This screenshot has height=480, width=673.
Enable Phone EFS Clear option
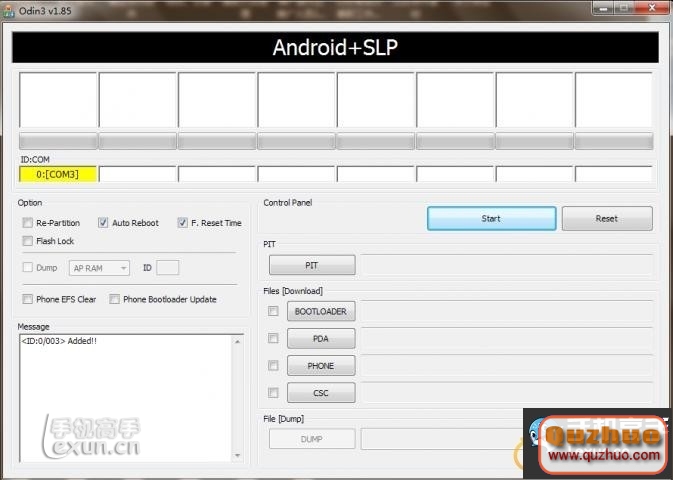point(27,299)
